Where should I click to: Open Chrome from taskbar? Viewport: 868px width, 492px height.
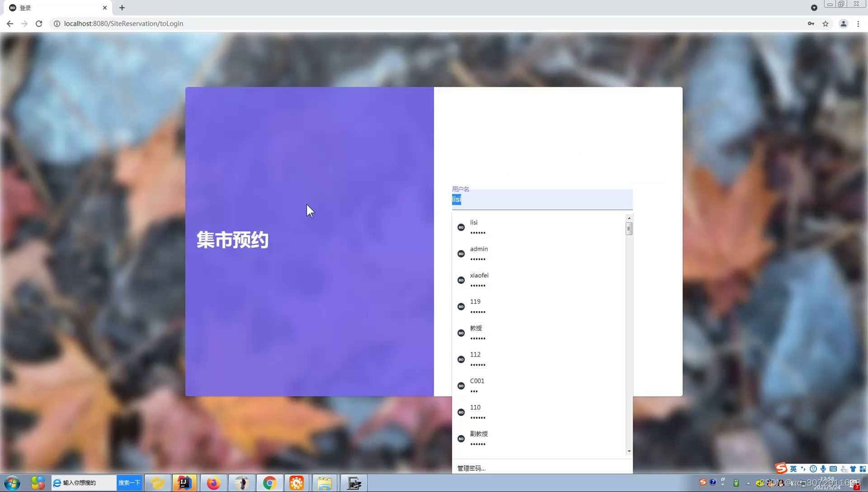[270, 483]
